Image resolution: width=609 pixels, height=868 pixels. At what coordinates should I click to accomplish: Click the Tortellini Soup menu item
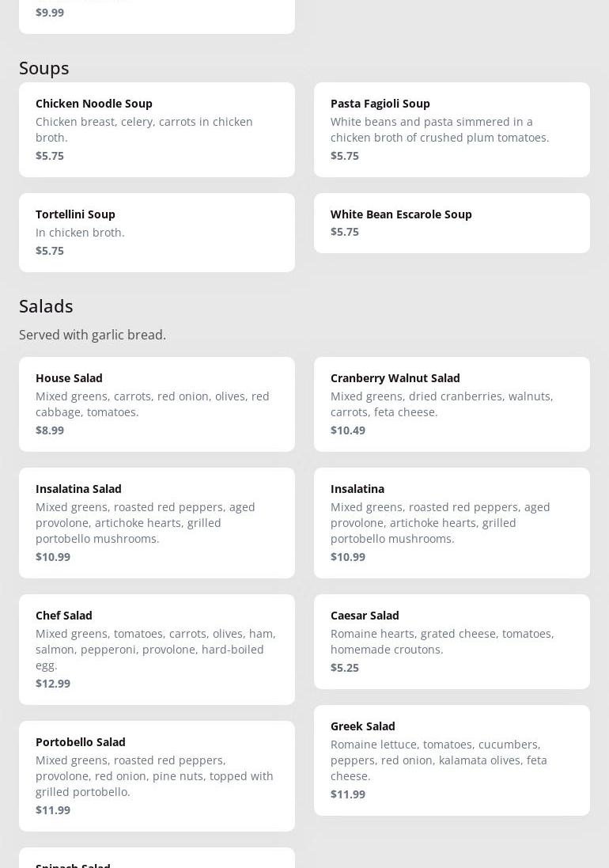(x=157, y=232)
